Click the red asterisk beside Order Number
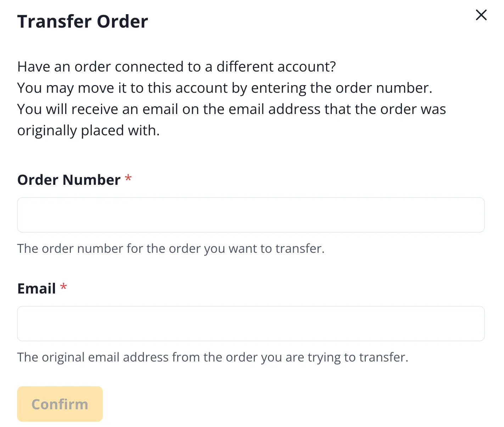The image size is (504, 427). (128, 178)
